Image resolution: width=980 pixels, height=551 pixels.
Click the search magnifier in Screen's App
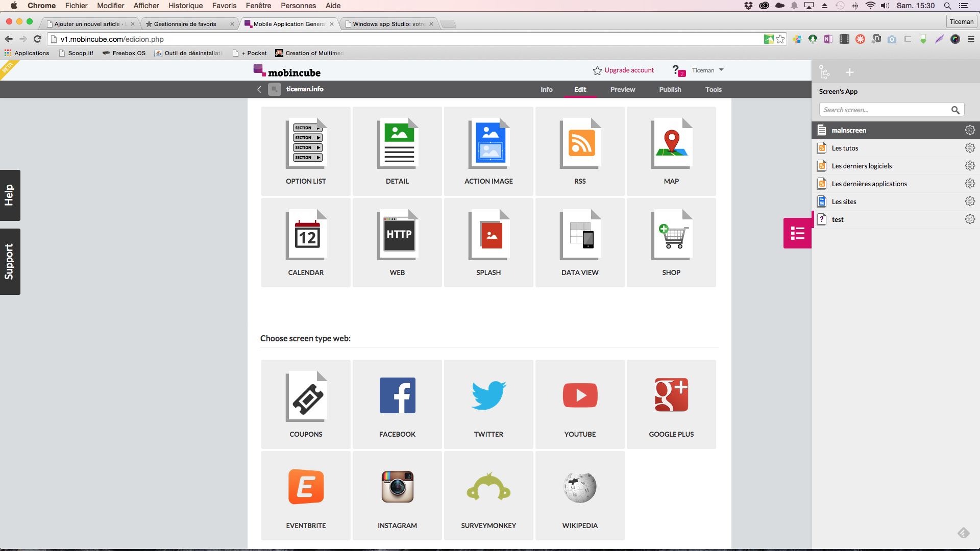955,110
